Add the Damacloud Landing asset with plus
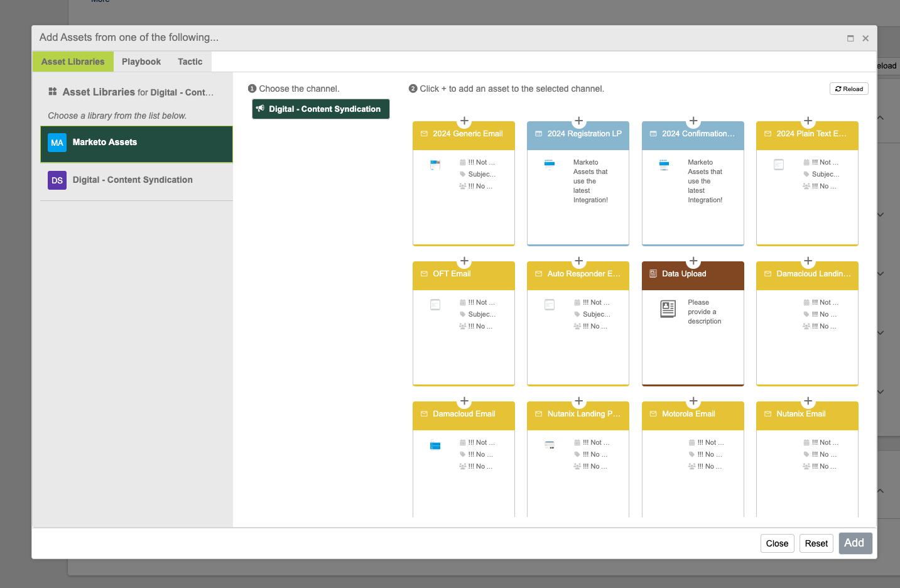The image size is (900, 588). 808,261
